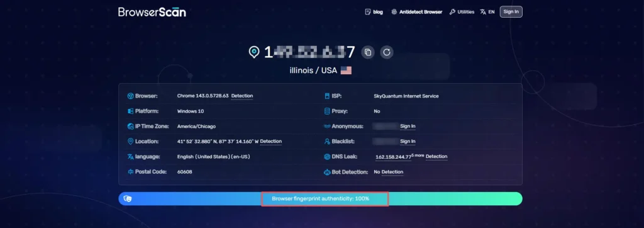Click the blog document icon

(x=368, y=12)
